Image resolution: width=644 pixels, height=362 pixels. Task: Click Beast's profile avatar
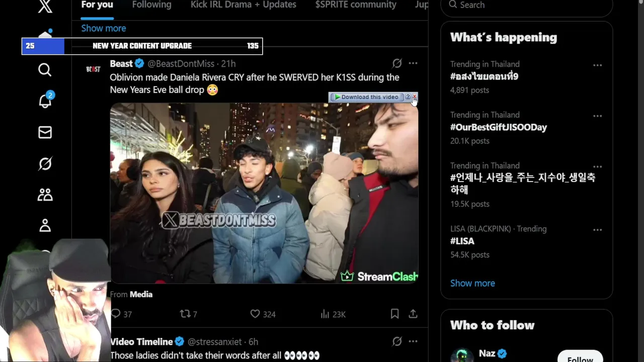(93, 69)
